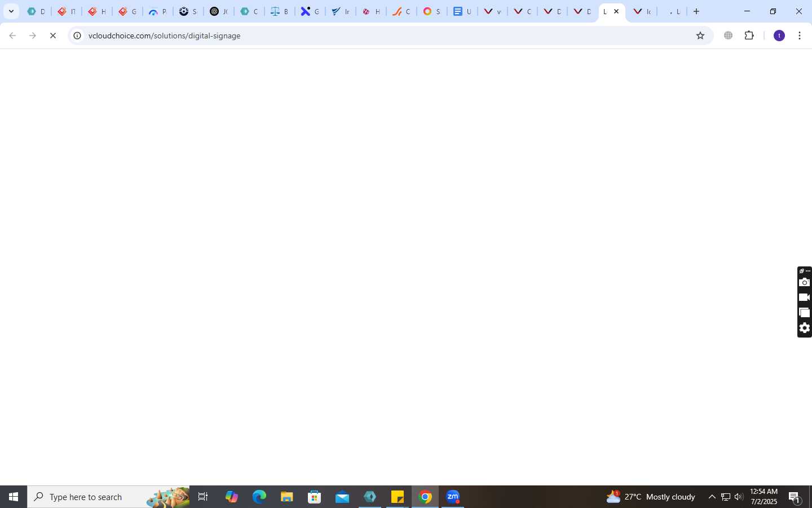Click the browser back arrow
This screenshot has width=812, height=508.
point(12,36)
